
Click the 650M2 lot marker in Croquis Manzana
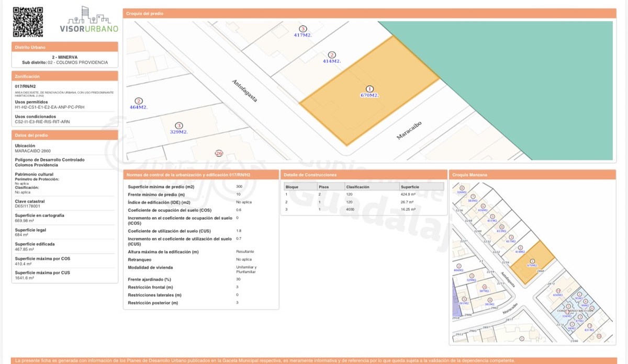coord(558,292)
